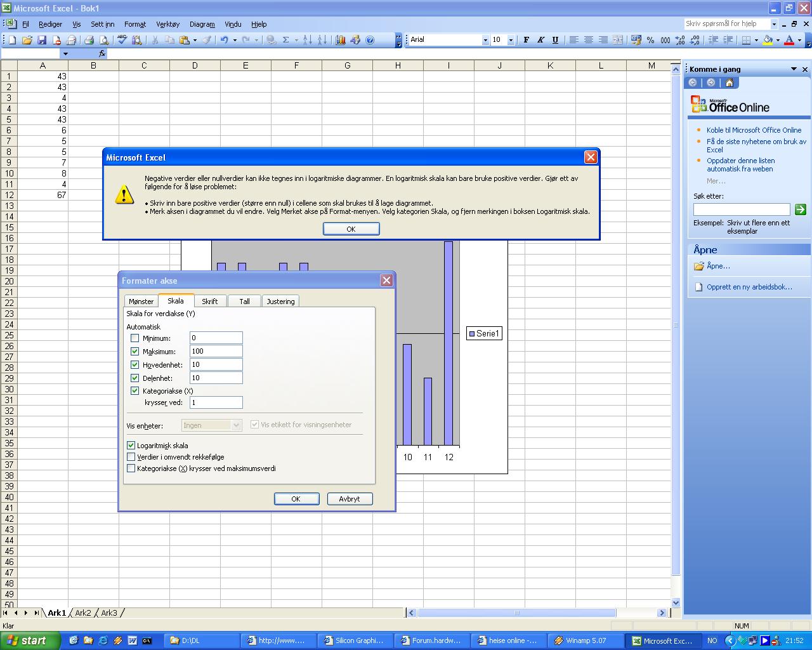Click Koble til Microsoft Office Online link
Image resolution: width=812 pixels, height=650 pixels.
click(x=754, y=130)
